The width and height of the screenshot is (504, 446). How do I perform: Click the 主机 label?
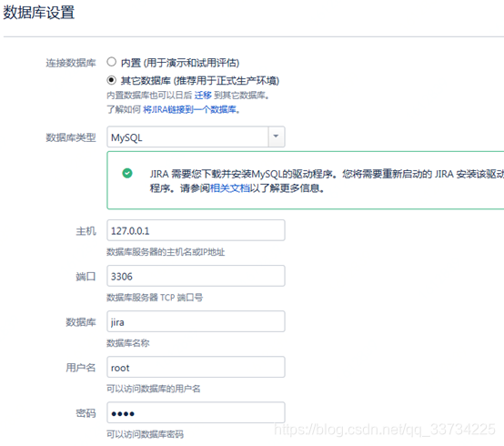pyautogui.click(x=86, y=231)
